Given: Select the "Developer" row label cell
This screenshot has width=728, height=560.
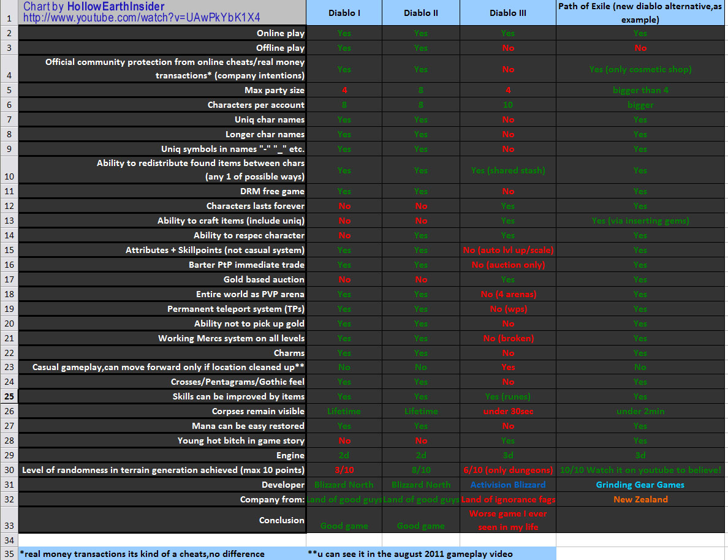Looking at the screenshot, I should (162, 485).
